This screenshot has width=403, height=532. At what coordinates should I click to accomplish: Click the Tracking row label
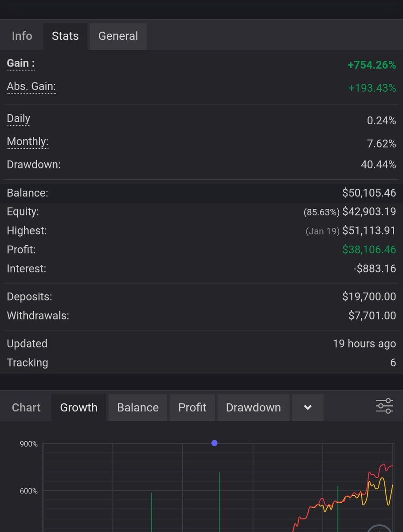(x=27, y=363)
